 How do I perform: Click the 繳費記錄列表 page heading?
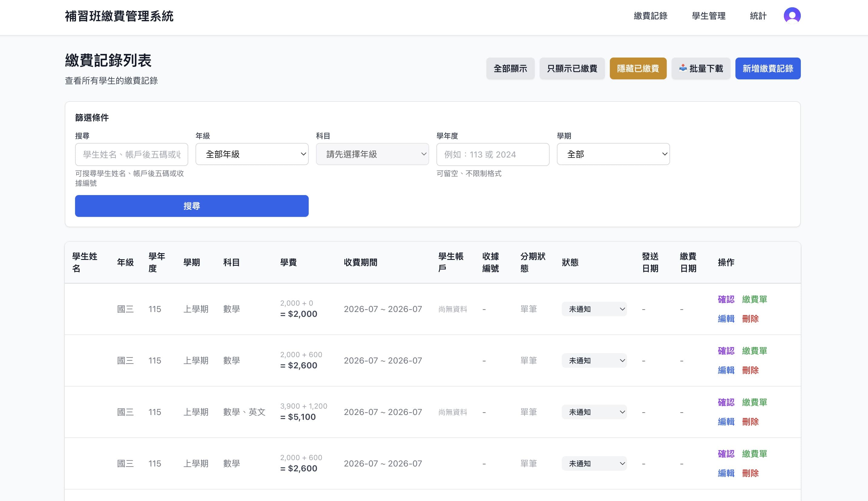click(x=108, y=61)
